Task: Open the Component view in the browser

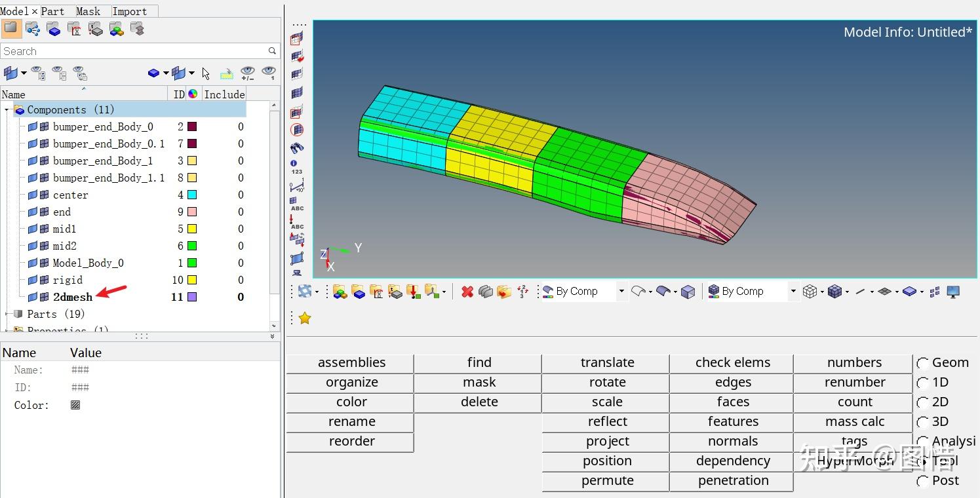Action: click(54, 29)
